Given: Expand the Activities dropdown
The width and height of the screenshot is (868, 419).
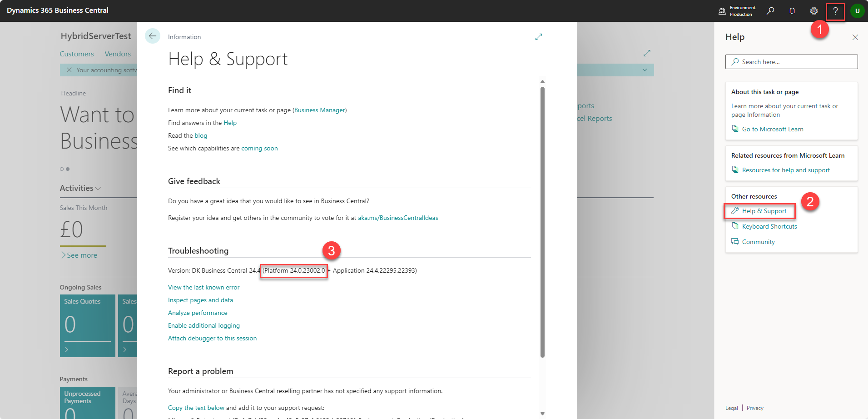Looking at the screenshot, I should click(80, 188).
